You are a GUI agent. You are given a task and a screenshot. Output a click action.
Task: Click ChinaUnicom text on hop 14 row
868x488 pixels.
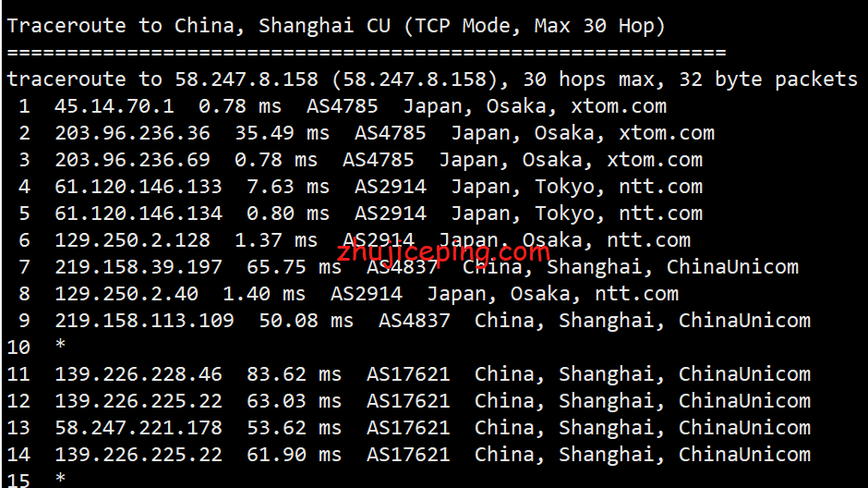click(744, 455)
